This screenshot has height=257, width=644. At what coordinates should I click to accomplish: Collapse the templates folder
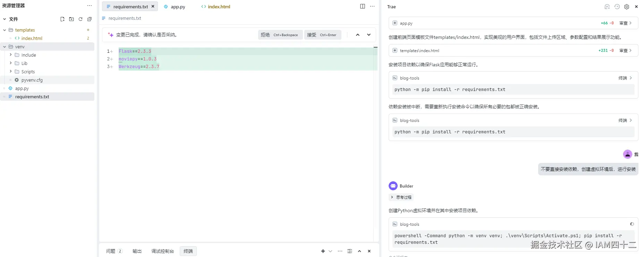5,30
